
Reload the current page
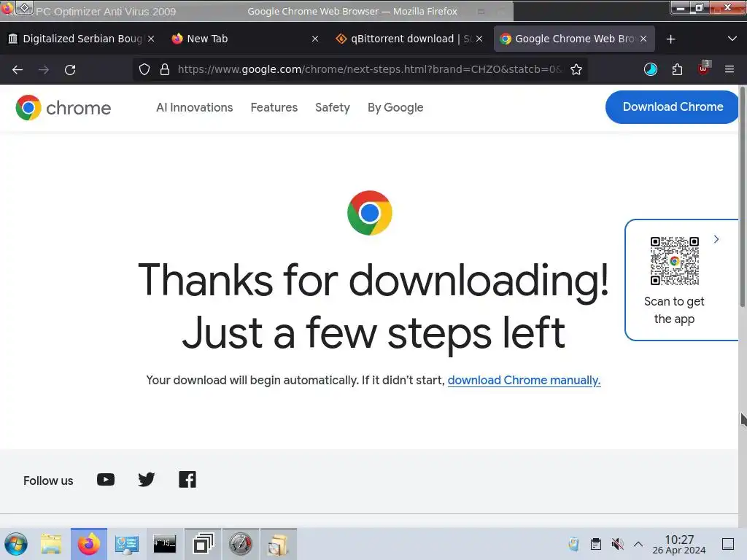[70, 69]
